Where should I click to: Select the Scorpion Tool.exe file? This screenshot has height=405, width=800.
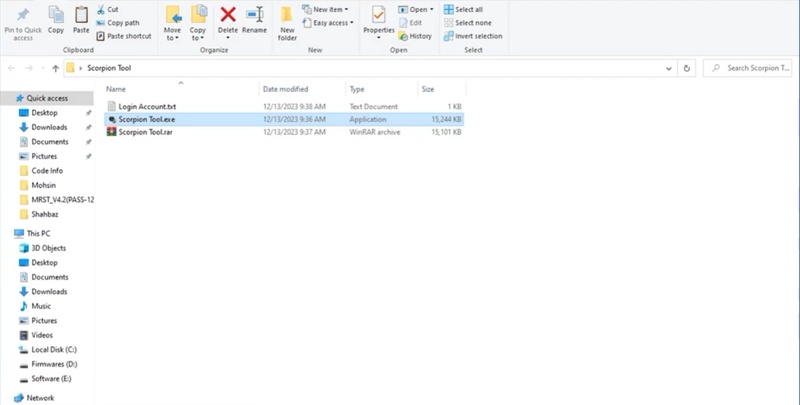(x=284, y=119)
